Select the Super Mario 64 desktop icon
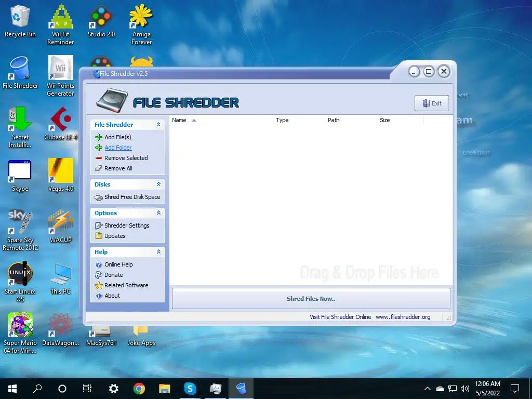The width and height of the screenshot is (532, 399). [20, 333]
